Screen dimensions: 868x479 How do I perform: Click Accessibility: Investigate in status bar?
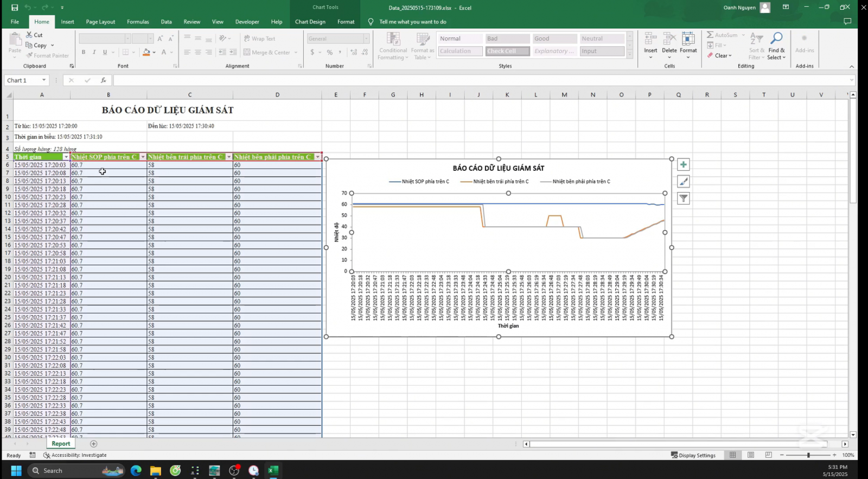coord(75,455)
